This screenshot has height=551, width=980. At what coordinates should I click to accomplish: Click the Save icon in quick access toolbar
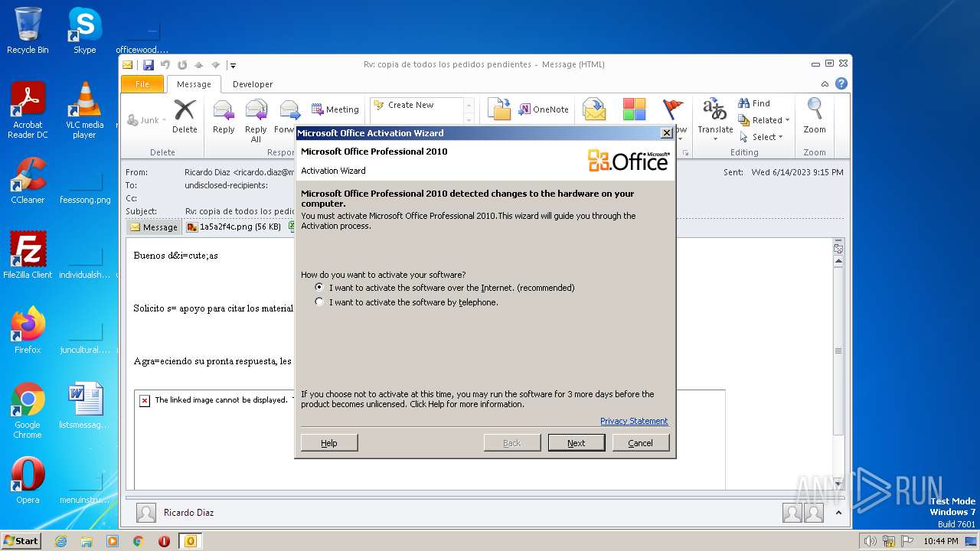pos(149,65)
